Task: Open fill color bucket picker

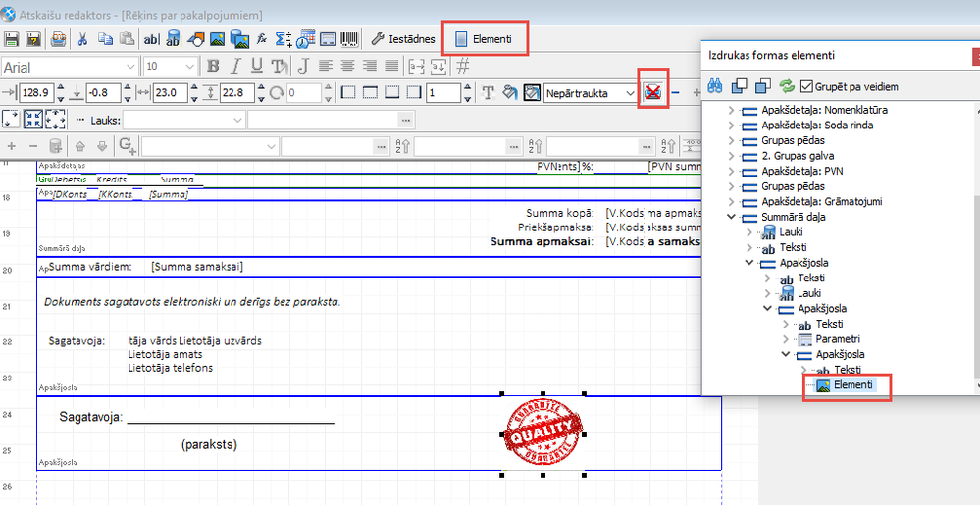Action: coord(510,93)
